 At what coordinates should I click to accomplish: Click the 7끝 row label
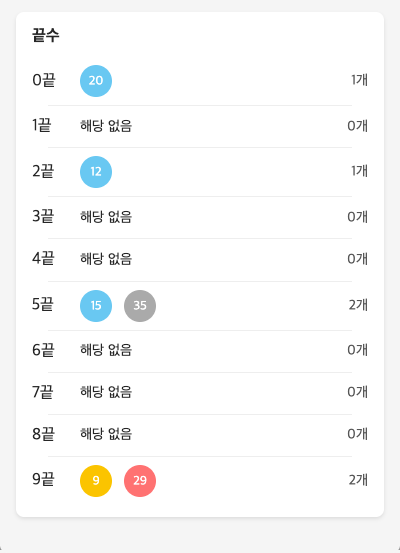click(43, 392)
